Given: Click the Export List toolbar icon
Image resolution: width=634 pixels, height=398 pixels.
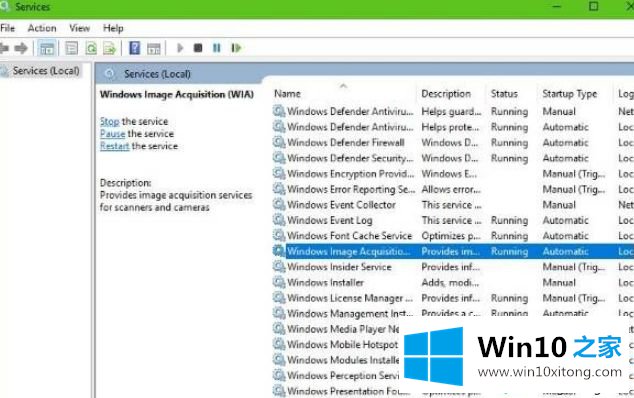Looking at the screenshot, I should pos(110,49).
